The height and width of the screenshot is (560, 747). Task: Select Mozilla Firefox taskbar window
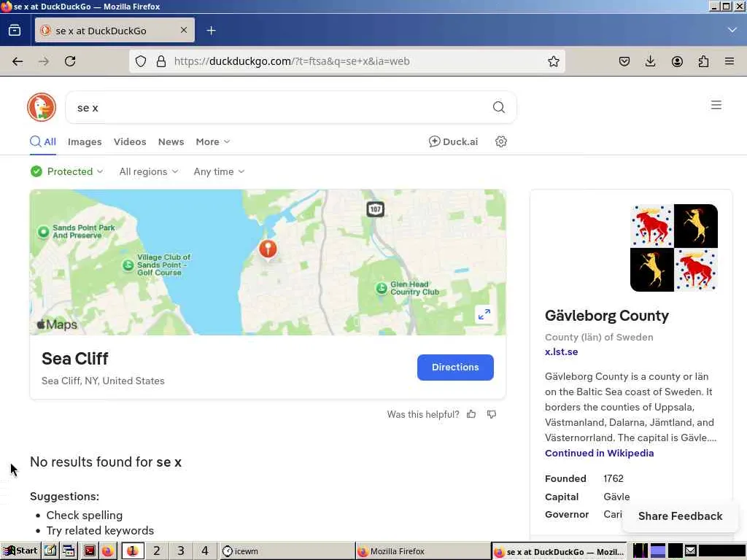[423, 551]
